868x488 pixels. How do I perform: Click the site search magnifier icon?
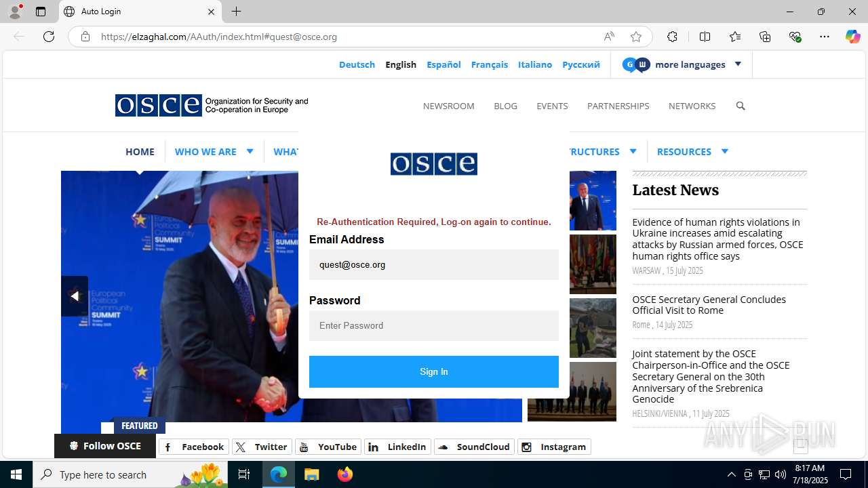click(741, 106)
